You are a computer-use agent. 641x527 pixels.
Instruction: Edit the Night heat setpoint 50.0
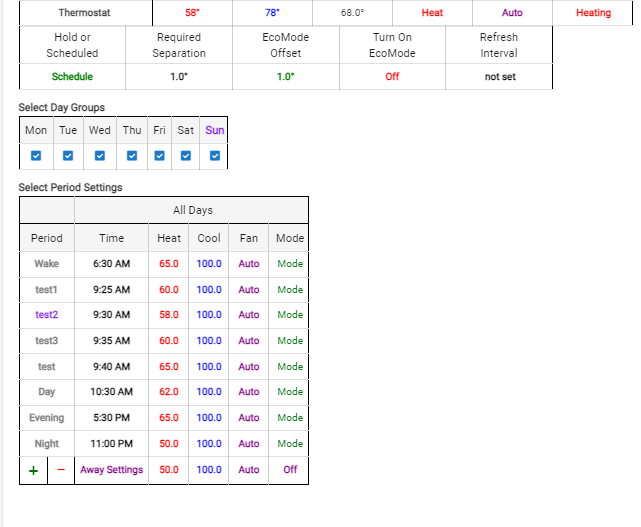click(169, 444)
